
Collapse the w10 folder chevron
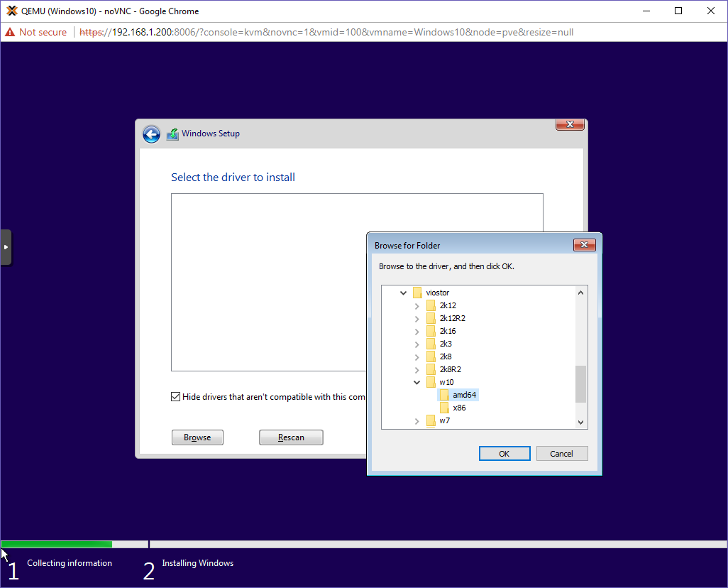click(x=417, y=381)
